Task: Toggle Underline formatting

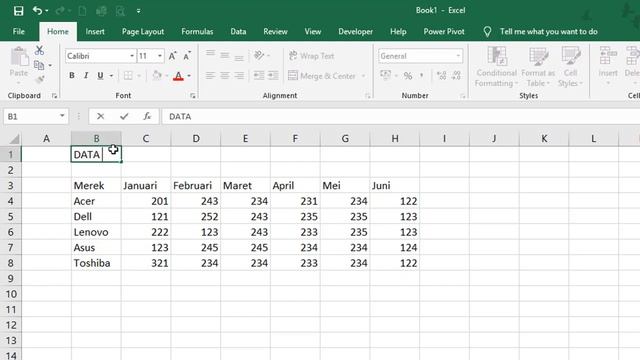Action: 100,76
